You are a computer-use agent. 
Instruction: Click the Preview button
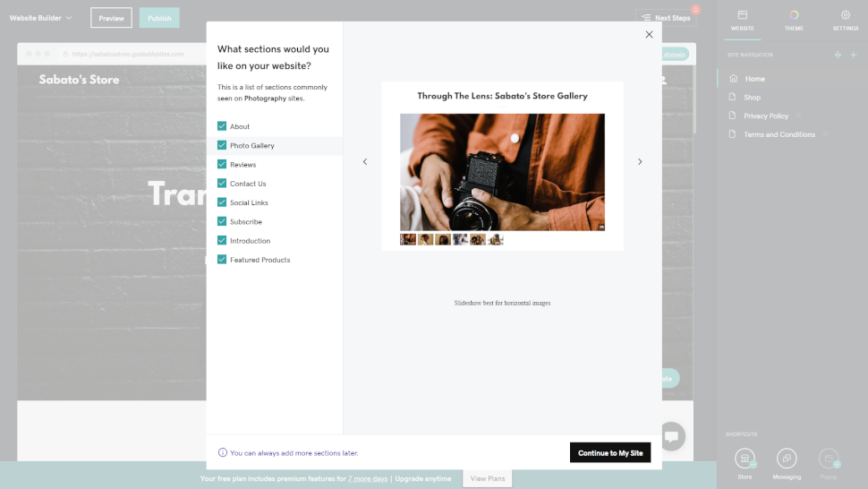point(111,18)
